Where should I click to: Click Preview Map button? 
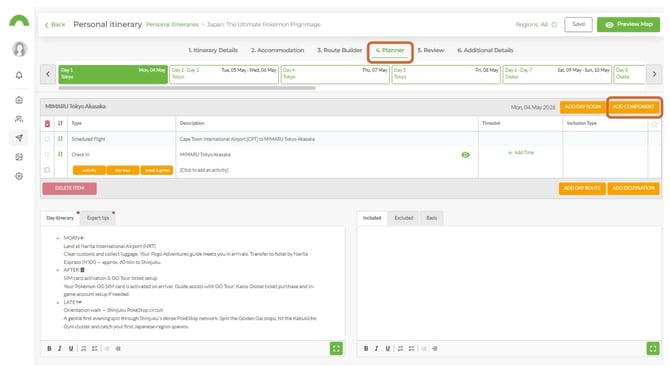(x=629, y=24)
